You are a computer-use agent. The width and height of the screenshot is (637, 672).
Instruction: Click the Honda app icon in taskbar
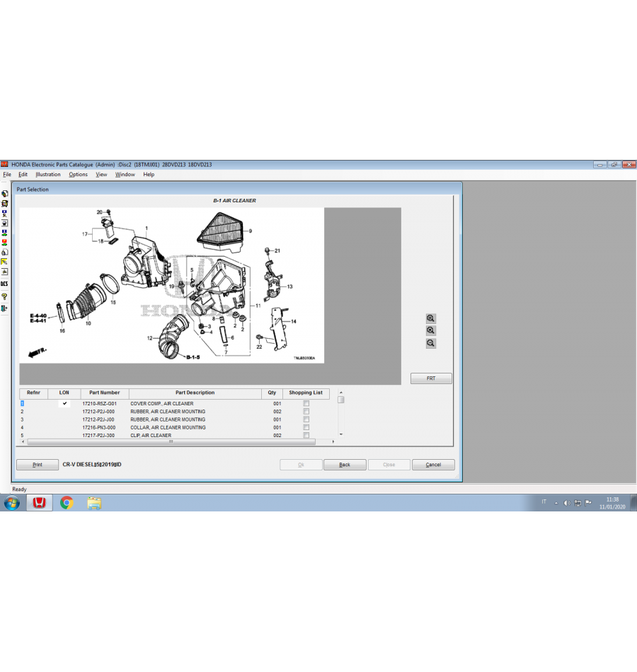point(40,503)
